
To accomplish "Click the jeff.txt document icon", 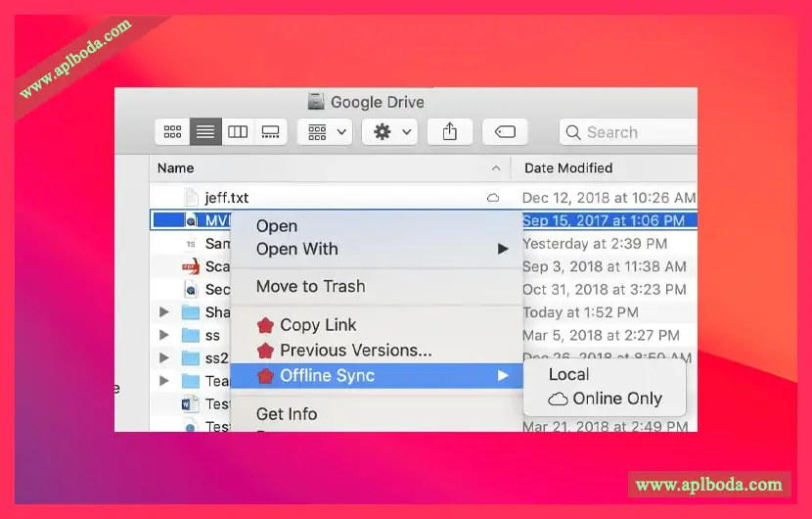I will (191, 198).
